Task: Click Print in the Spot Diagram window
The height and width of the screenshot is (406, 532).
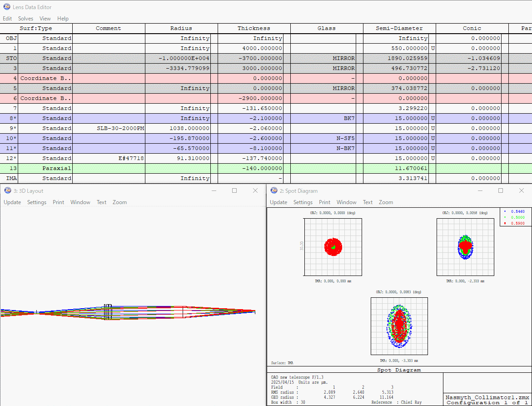Action: point(325,202)
